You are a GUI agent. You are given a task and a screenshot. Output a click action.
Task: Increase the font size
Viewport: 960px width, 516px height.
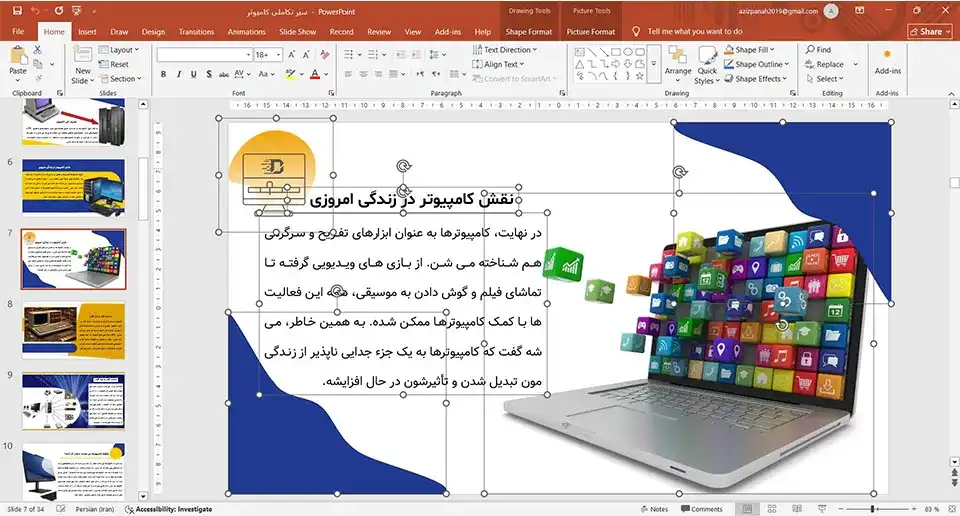291,54
